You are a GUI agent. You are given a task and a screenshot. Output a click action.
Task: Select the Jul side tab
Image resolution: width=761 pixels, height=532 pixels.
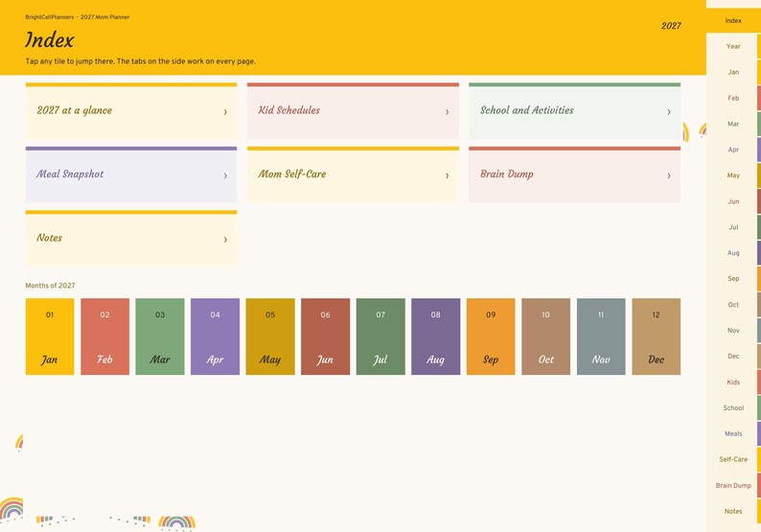(x=733, y=227)
